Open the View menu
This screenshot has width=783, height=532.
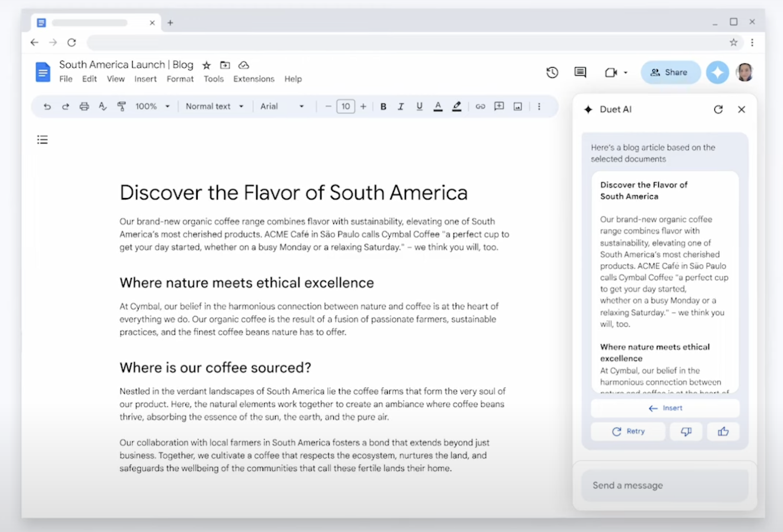pos(116,79)
